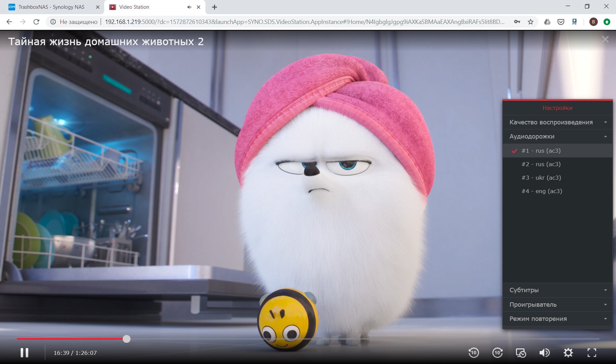
Task: Collapse the Аудиодорожки section
Action: pyautogui.click(x=557, y=136)
